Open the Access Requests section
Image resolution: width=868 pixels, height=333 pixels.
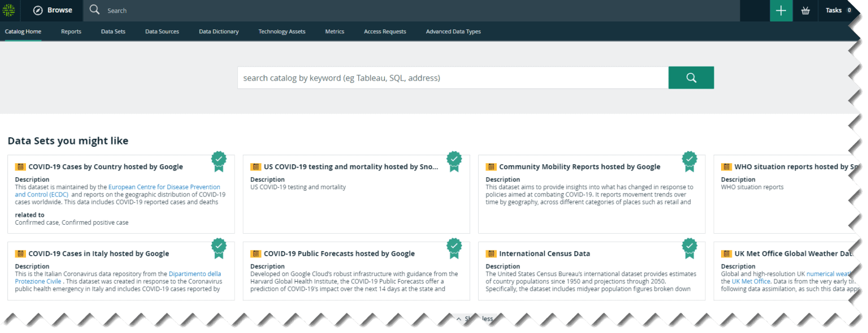pyautogui.click(x=385, y=32)
